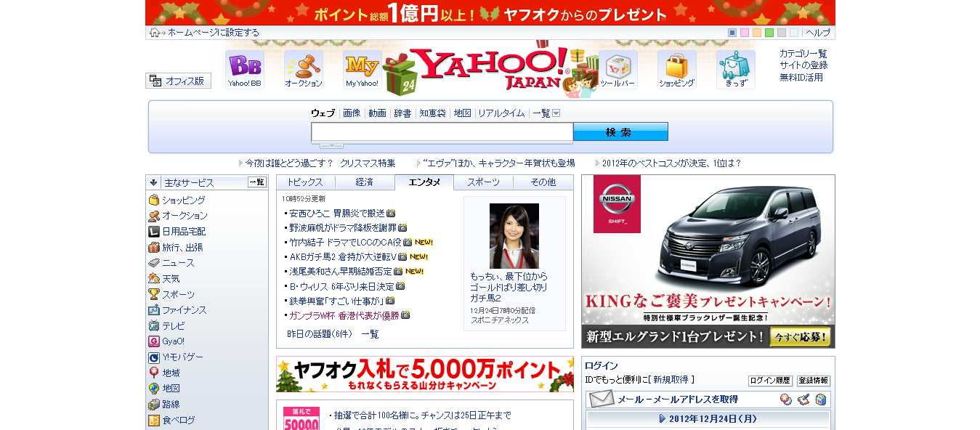
Task: Select the 画像 search tab
Action: click(x=352, y=113)
